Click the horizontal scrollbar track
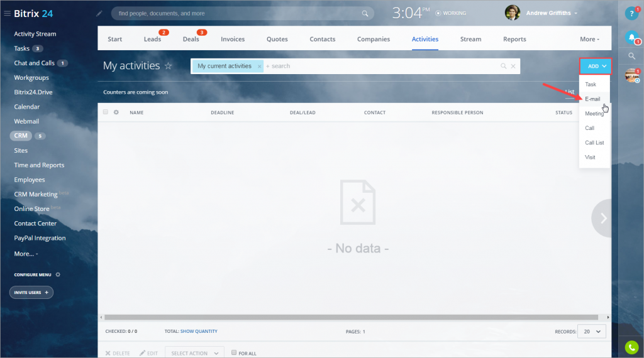The image size is (644, 358). pos(351,317)
